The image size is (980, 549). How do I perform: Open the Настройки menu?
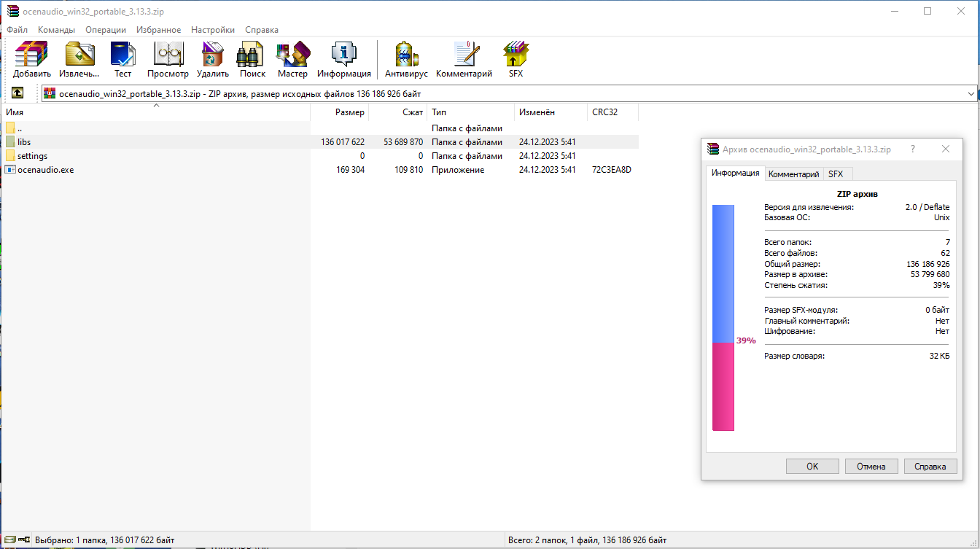click(213, 30)
